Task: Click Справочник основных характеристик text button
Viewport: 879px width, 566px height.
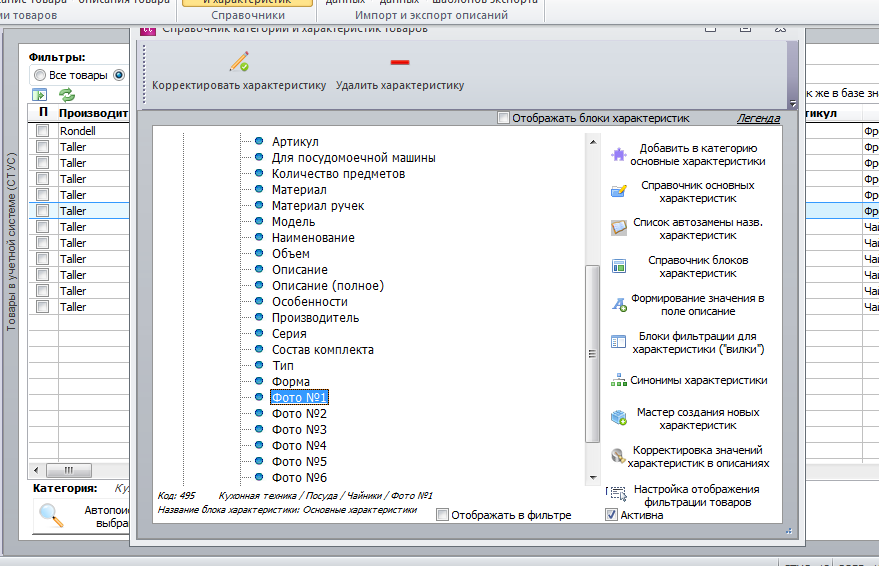Action: [x=697, y=192]
